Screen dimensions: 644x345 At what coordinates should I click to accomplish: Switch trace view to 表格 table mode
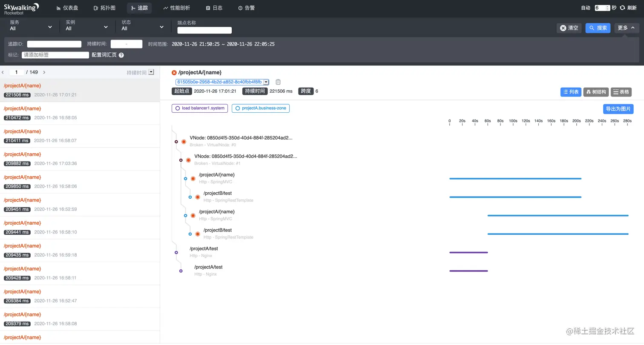[621, 92]
